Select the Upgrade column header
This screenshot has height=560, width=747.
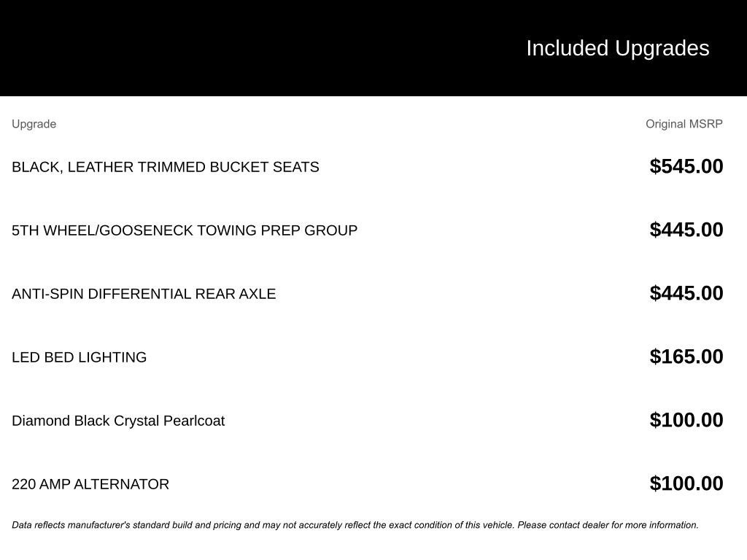tap(34, 124)
